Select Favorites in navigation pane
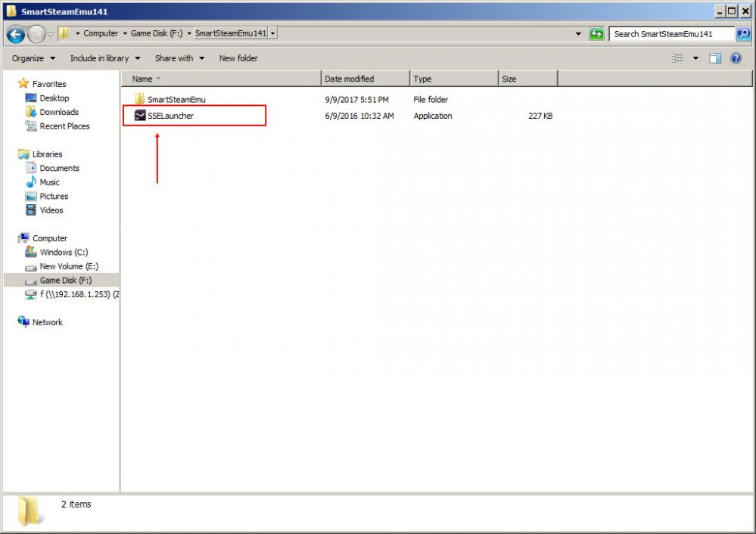This screenshot has width=756, height=534. coord(49,84)
